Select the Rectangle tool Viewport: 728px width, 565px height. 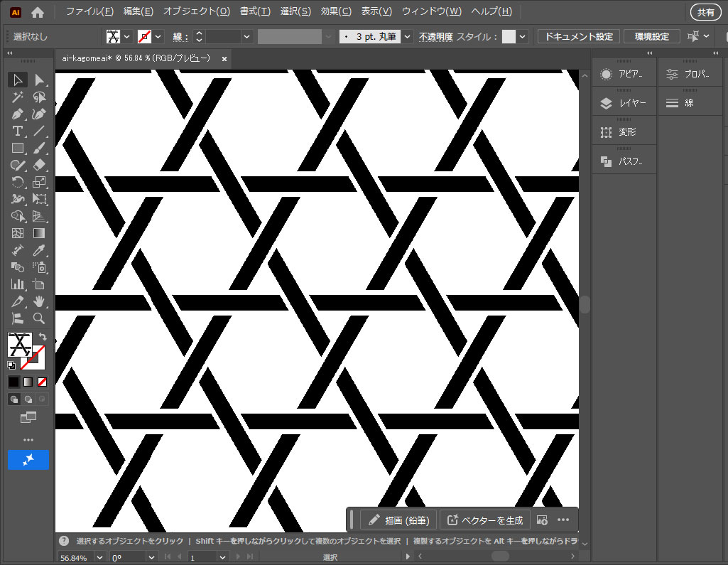click(x=18, y=149)
